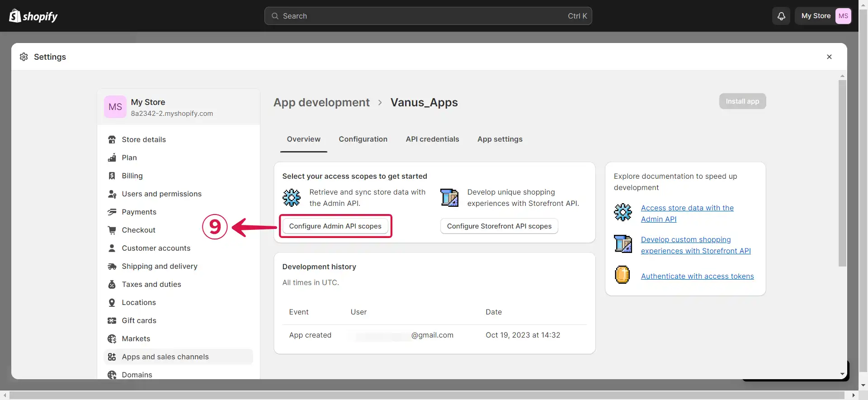Open the Configuration tab

[x=363, y=139]
